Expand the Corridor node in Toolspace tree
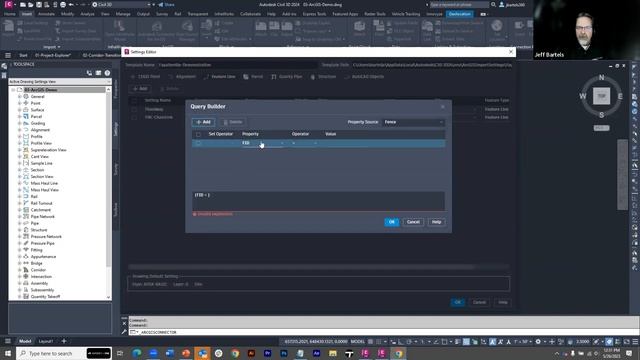 pos(19,270)
